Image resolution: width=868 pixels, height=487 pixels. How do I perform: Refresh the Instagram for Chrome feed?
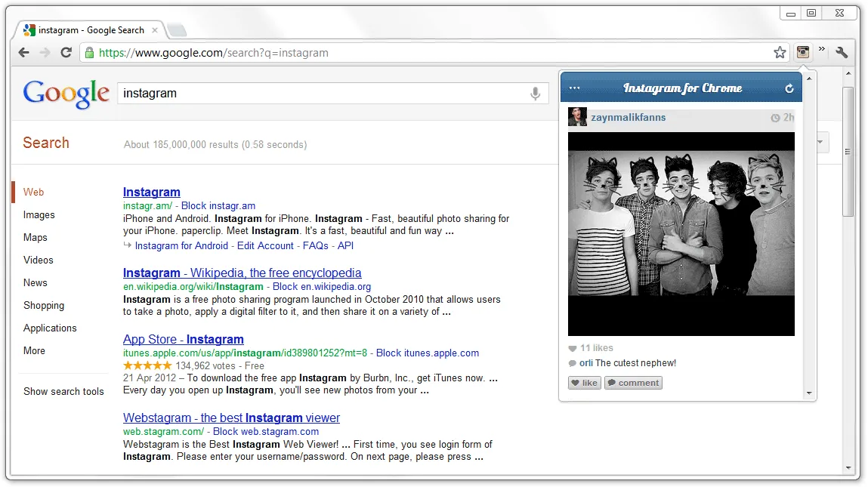tap(788, 88)
